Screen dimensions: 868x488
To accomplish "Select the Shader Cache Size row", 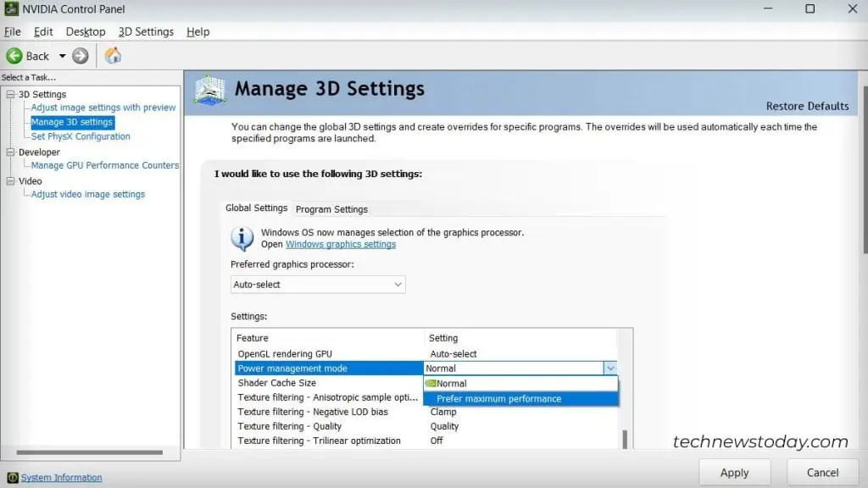I will point(330,383).
